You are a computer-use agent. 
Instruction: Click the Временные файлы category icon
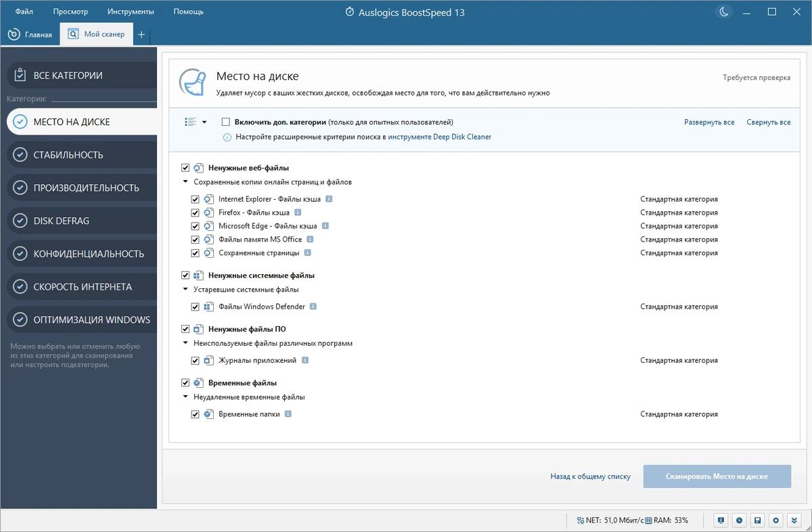[199, 383]
